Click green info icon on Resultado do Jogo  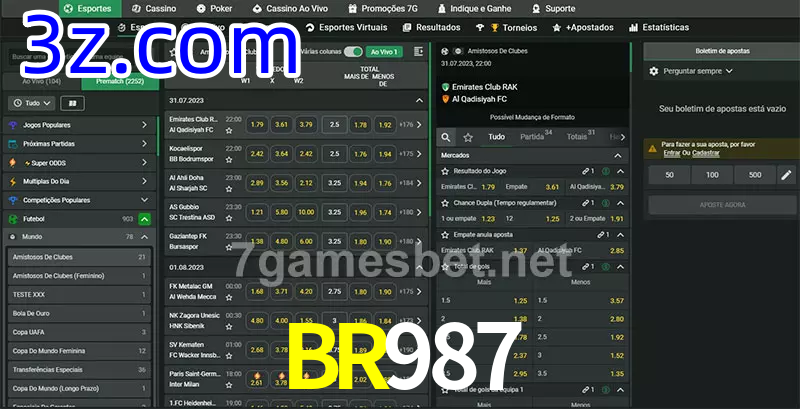click(606, 171)
